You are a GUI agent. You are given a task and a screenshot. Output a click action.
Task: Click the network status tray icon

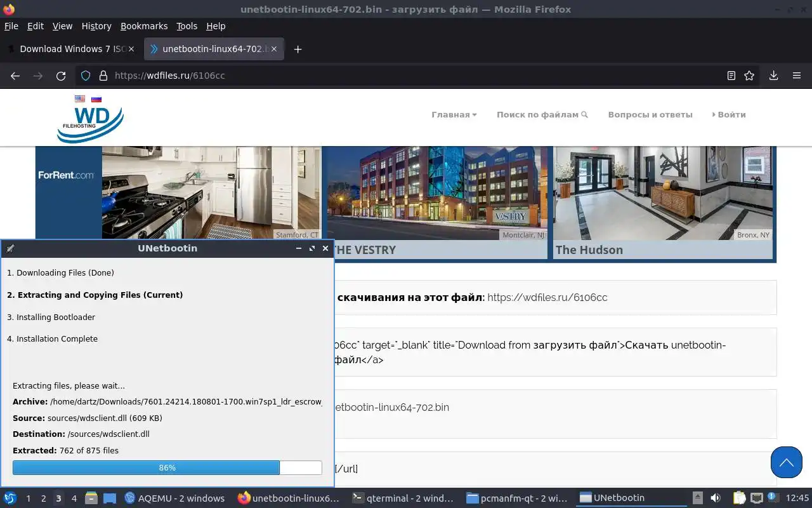(756, 498)
